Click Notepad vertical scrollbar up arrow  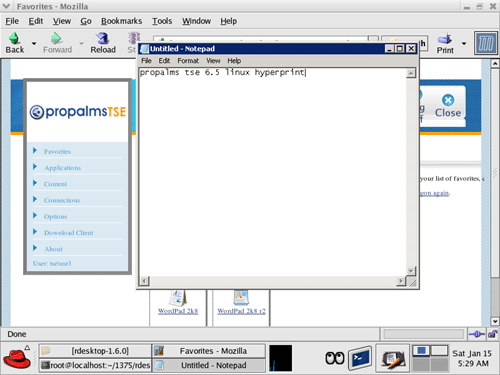[x=411, y=73]
